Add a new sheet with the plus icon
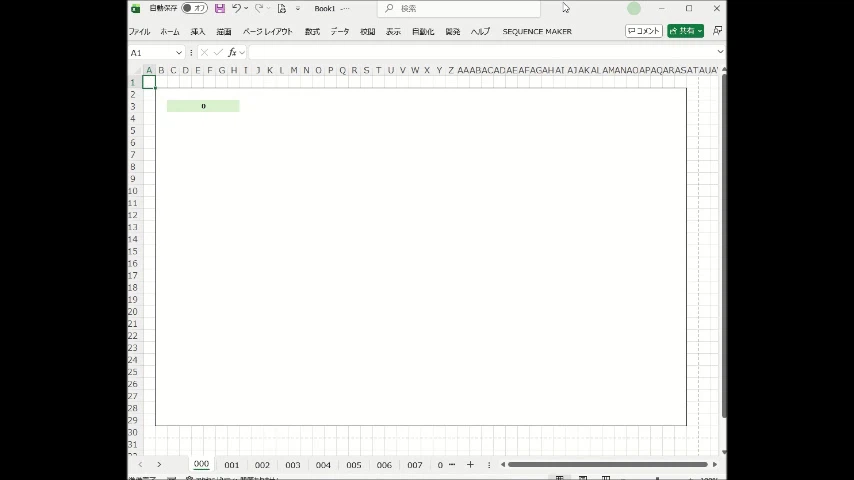This screenshot has width=854, height=480. coord(470,465)
